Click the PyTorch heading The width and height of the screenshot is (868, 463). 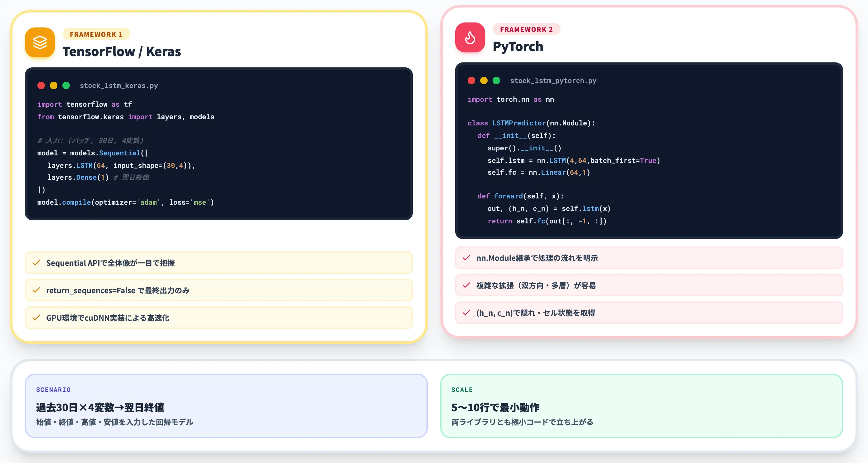(x=518, y=46)
